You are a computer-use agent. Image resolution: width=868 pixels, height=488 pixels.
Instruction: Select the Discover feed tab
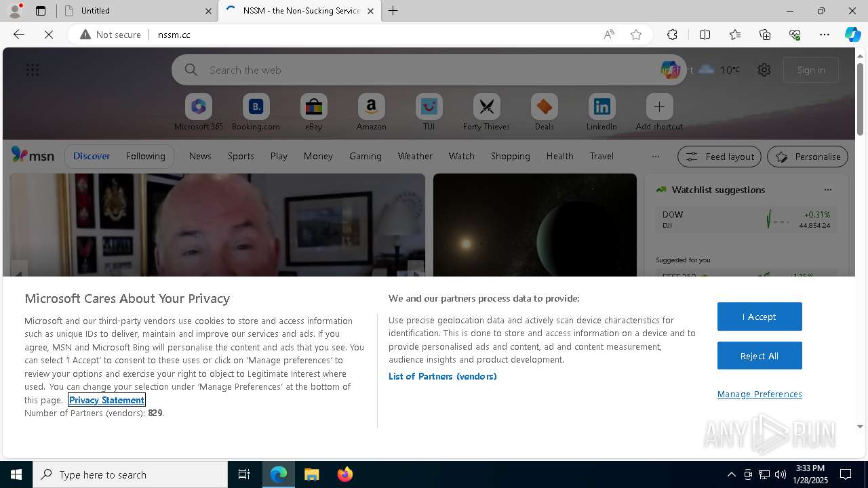[92, 156]
